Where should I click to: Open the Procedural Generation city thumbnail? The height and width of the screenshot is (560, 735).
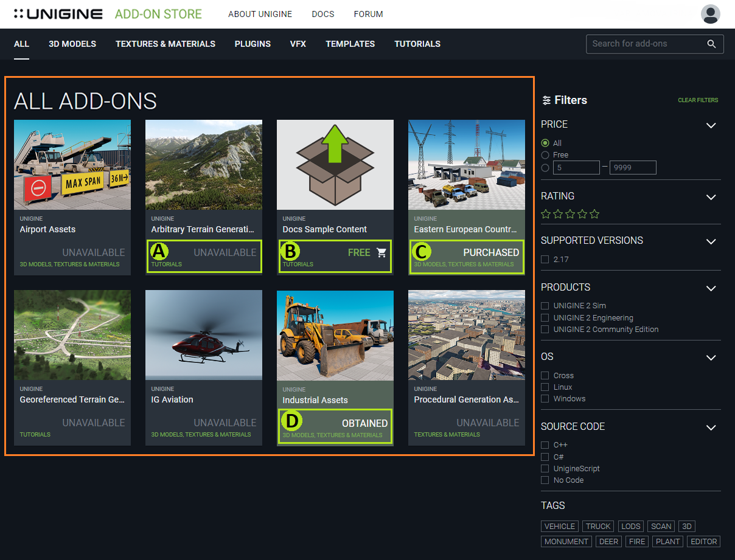click(x=467, y=335)
